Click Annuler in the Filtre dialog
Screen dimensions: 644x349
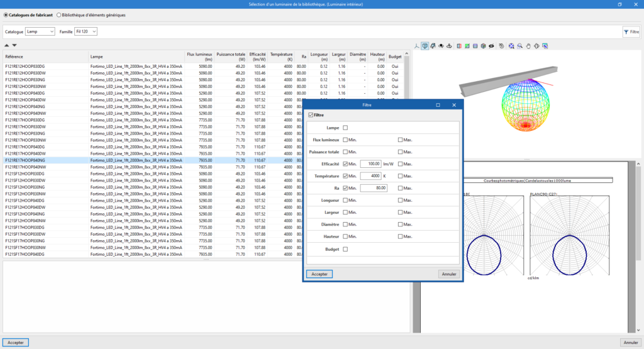click(x=448, y=274)
